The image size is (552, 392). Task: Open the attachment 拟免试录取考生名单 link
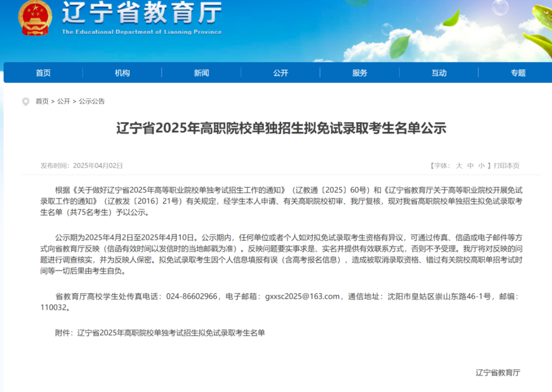(x=171, y=333)
